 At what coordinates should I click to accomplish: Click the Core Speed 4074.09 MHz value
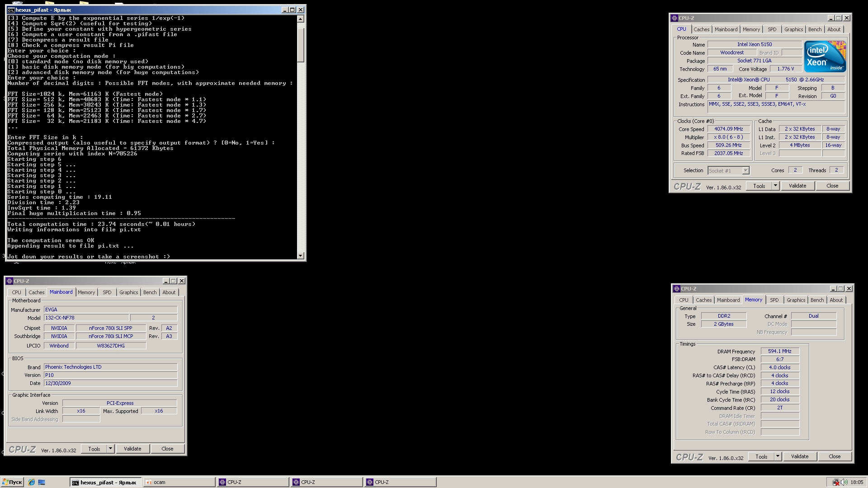point(728,129)
